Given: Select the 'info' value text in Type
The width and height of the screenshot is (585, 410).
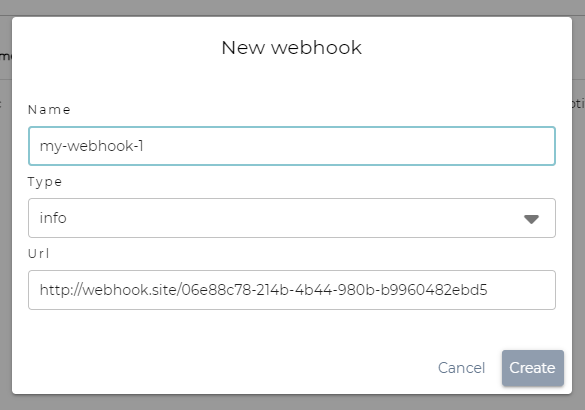Looking at the screenshot, I should point(53,218).
